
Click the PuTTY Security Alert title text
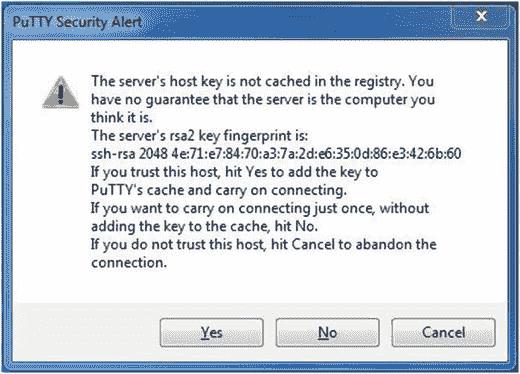[x=77, y=22]
